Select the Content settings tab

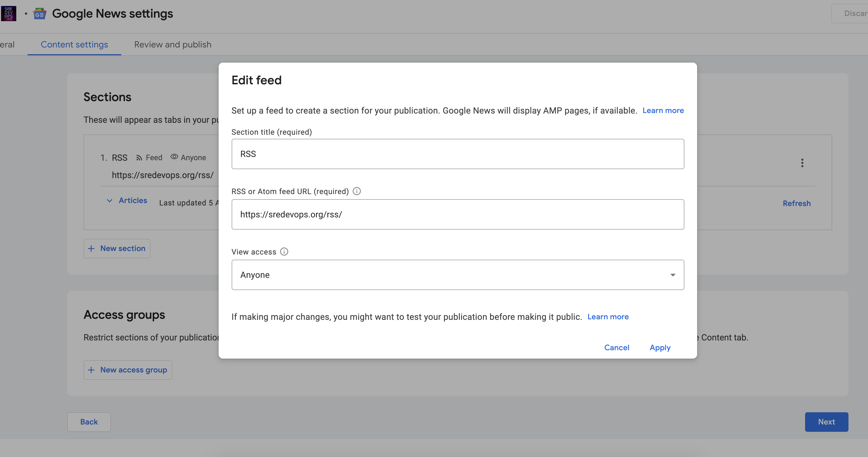[x=74, y=44]
